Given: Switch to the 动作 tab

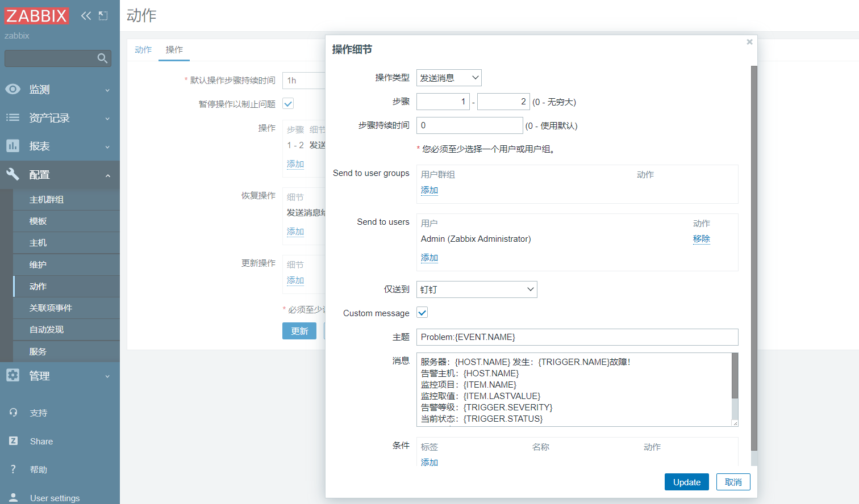Looking at the screenshot, I should click(x=143, y=50).
